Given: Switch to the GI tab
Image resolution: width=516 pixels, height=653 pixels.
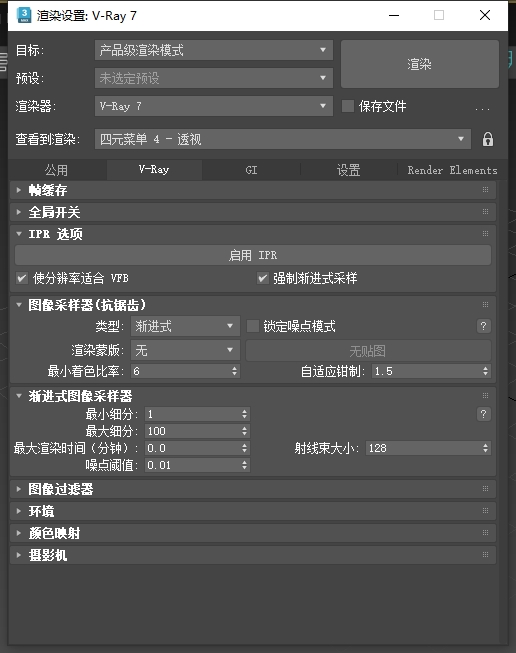Looking at the screenshot, I should 251,170.
